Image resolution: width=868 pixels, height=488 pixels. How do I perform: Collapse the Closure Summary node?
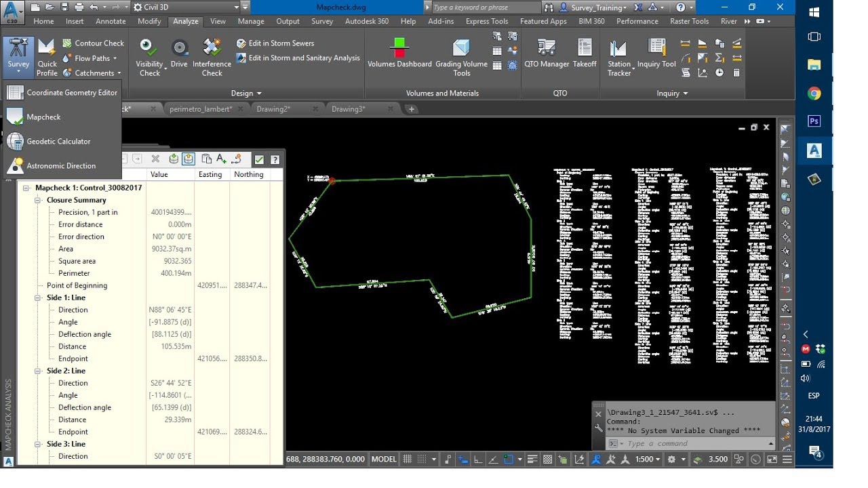[x=39, y=200]
